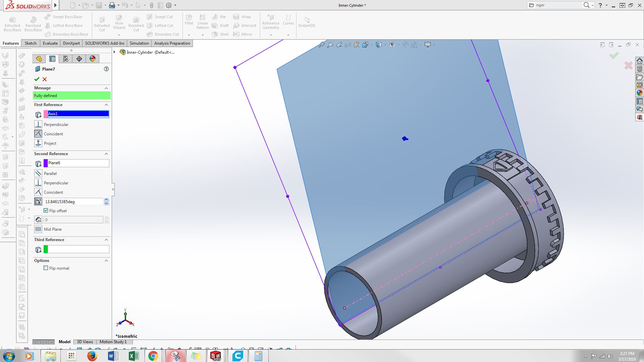Open the ConfigurationManager tab icon
This screenshot has height=362, width=644.
click(66, 59)
